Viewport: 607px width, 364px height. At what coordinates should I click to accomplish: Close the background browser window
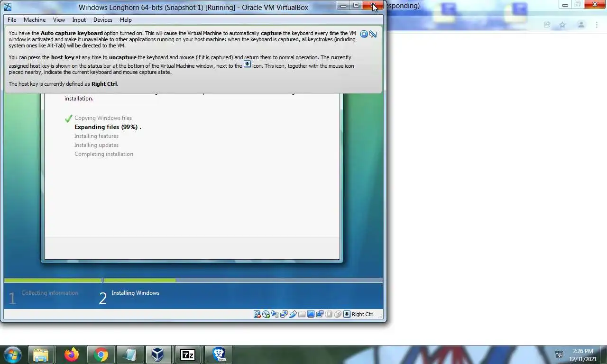[x=595, y=5]
